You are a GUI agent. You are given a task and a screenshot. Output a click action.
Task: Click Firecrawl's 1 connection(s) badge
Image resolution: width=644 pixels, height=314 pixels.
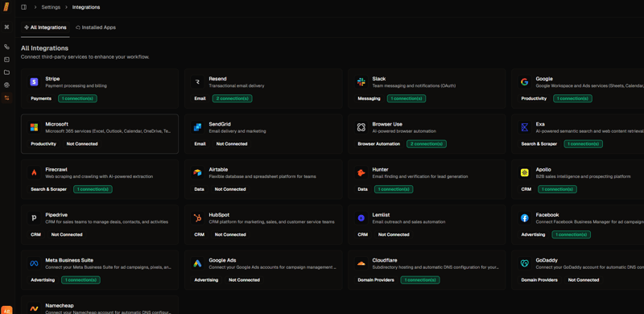(x=93, y=189)
